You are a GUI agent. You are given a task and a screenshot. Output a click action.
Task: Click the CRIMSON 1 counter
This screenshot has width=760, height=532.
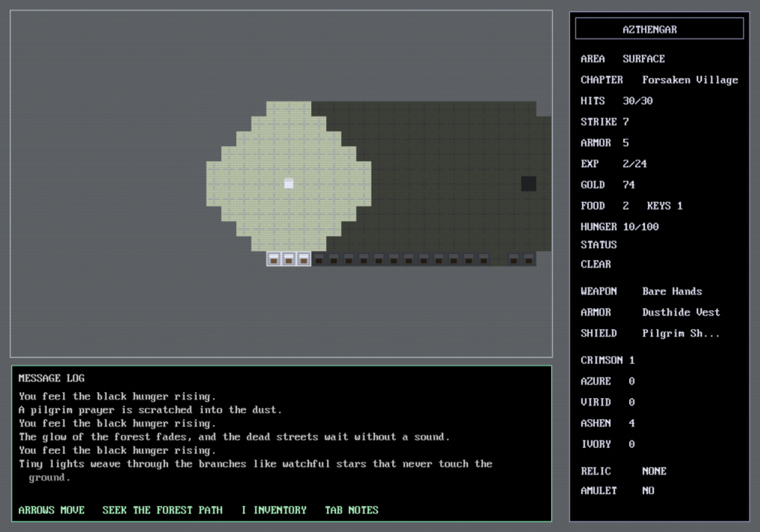[608, 360]
